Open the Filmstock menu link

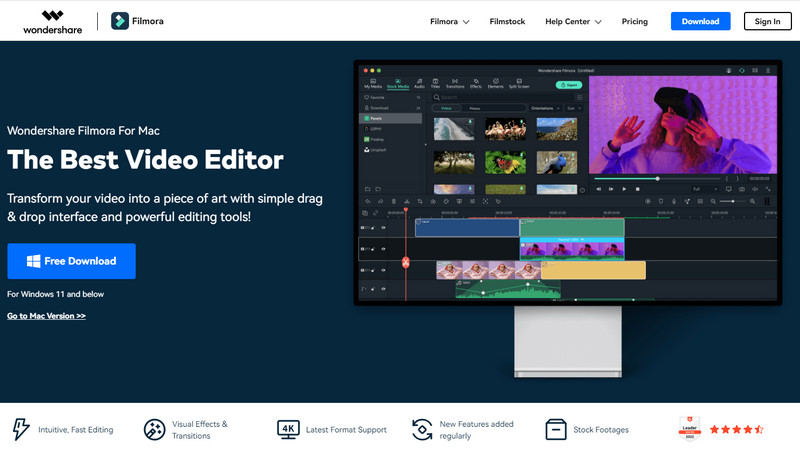(x=507, y=21)
